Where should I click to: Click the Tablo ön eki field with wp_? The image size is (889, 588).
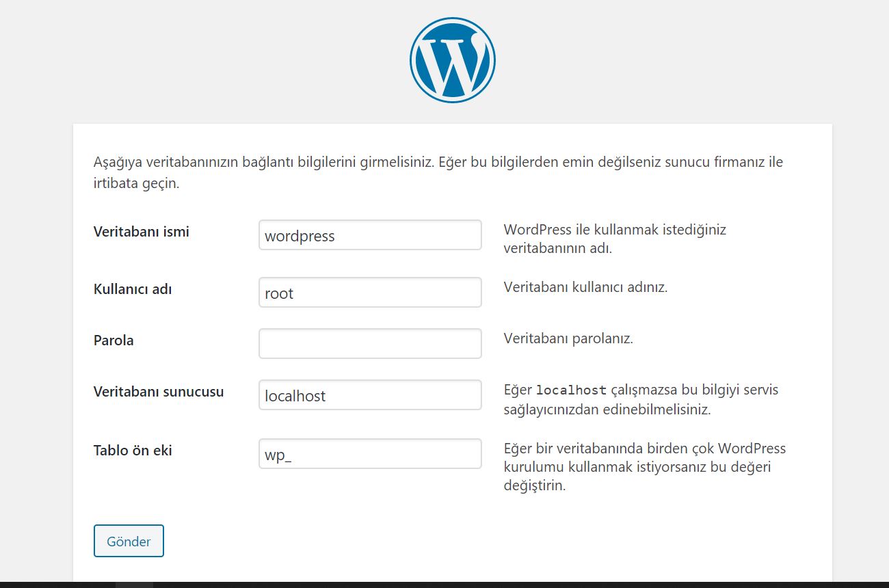pyautogui.click(x=370, y=454)
